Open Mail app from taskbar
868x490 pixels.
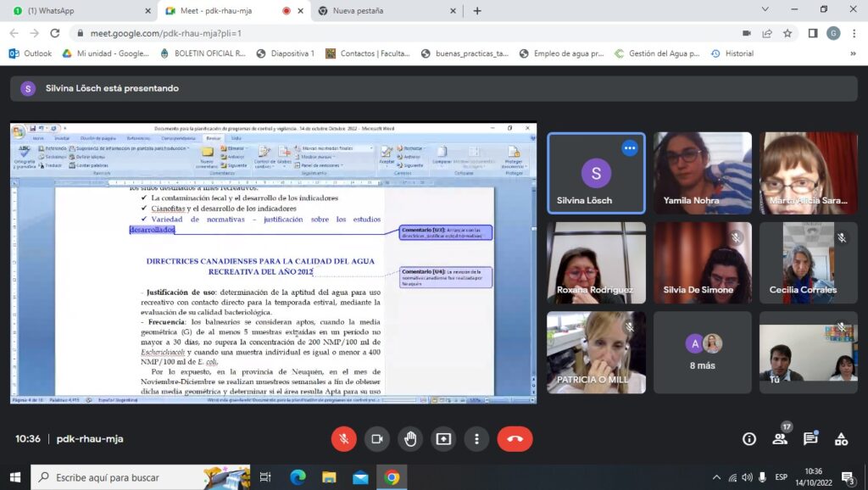pyautogui.click(x=360, y=476)
